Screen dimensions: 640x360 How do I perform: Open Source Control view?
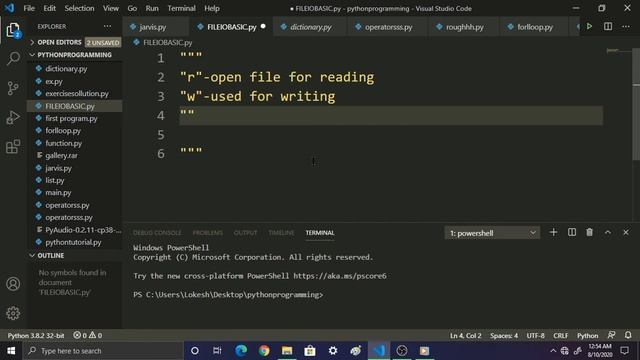point(13,88)
